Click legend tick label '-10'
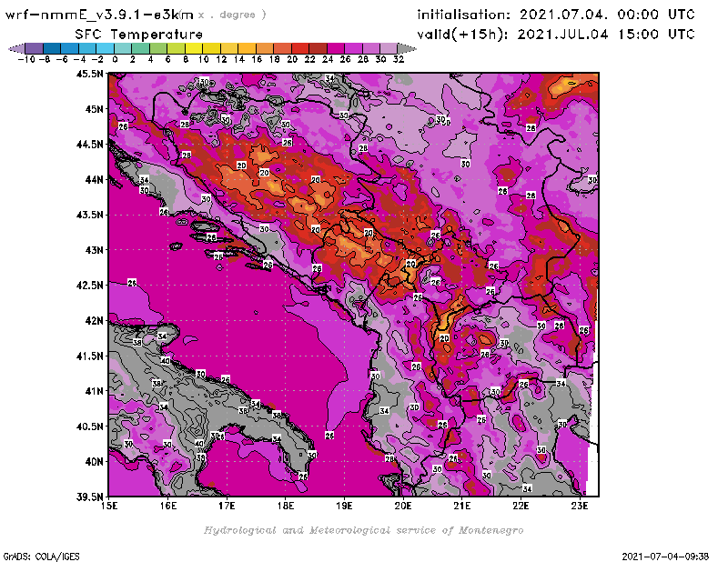The height and width of the screenshot is (562, 728). click(x=26, y=59)
